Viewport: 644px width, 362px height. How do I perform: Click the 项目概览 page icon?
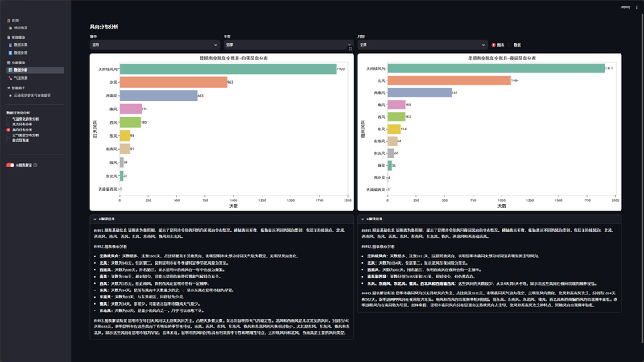(10, 27)
